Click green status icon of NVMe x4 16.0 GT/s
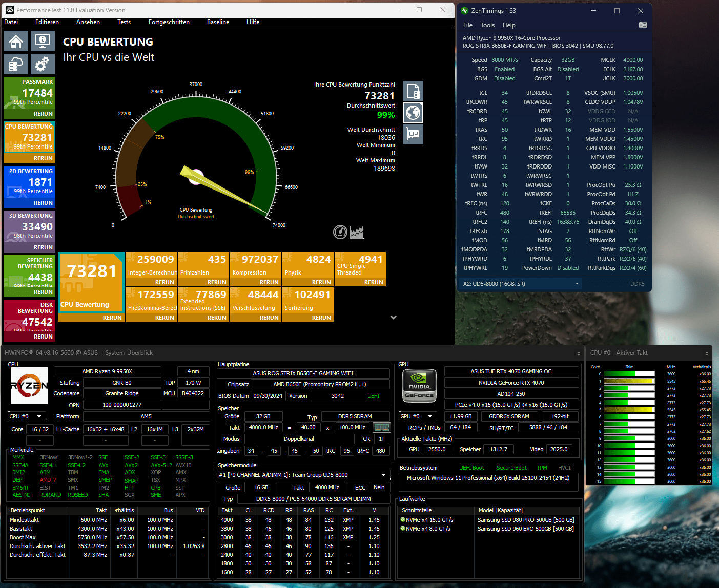719x588 pixels. pos(403,519)
